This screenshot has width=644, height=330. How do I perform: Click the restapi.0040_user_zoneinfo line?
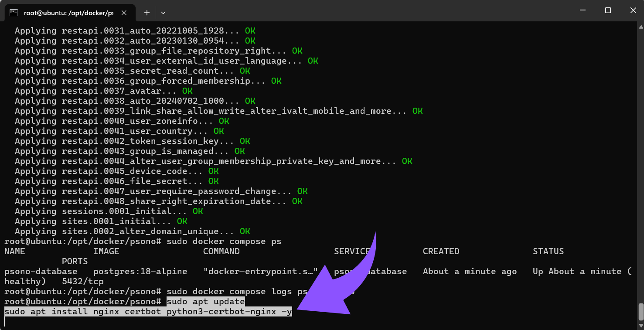(122, 121)
